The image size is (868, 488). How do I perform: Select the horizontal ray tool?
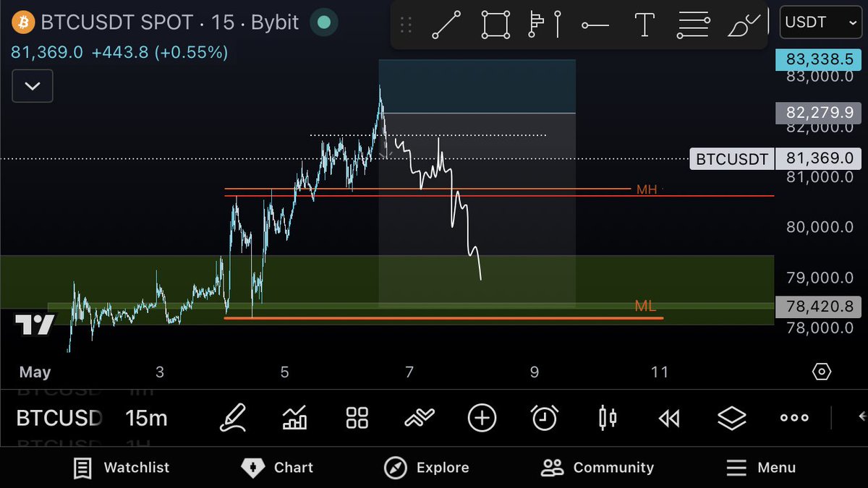[595, 25]
